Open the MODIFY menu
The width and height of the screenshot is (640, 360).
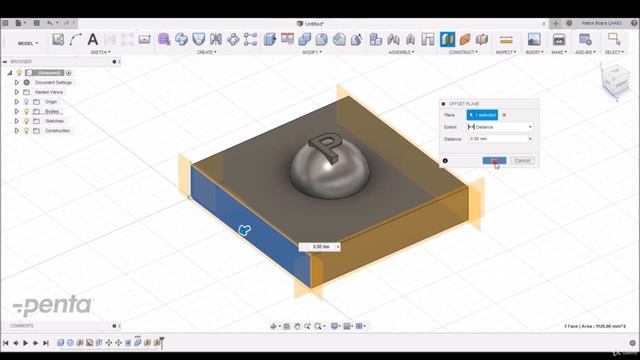coord(312,52)
